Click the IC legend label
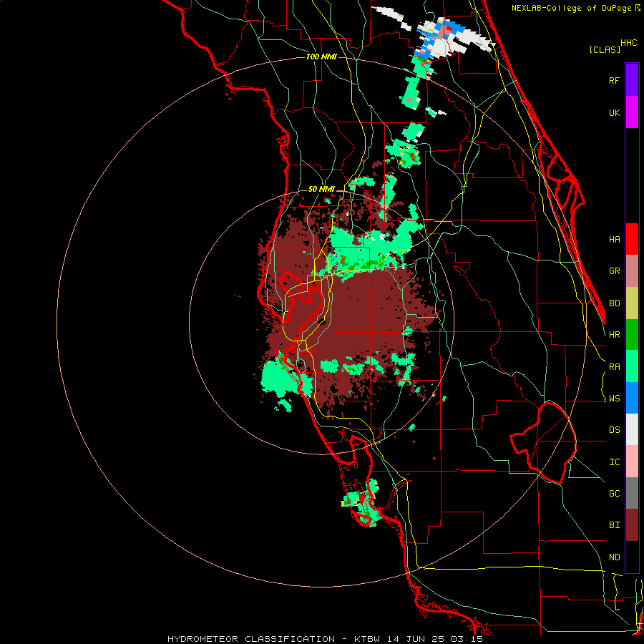Image resolution: width=644 pixels, height=644 pixels. (x=614, y=462)
